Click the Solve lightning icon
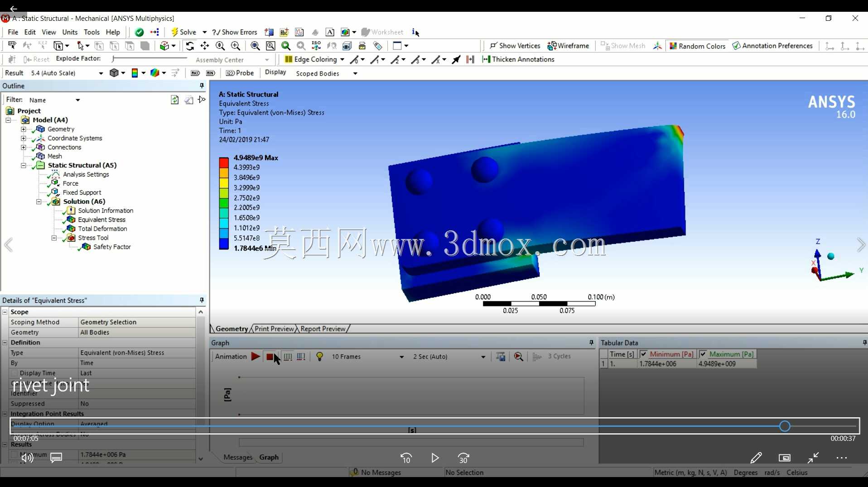Screen dimensions: 868x487 pos(174,32)
